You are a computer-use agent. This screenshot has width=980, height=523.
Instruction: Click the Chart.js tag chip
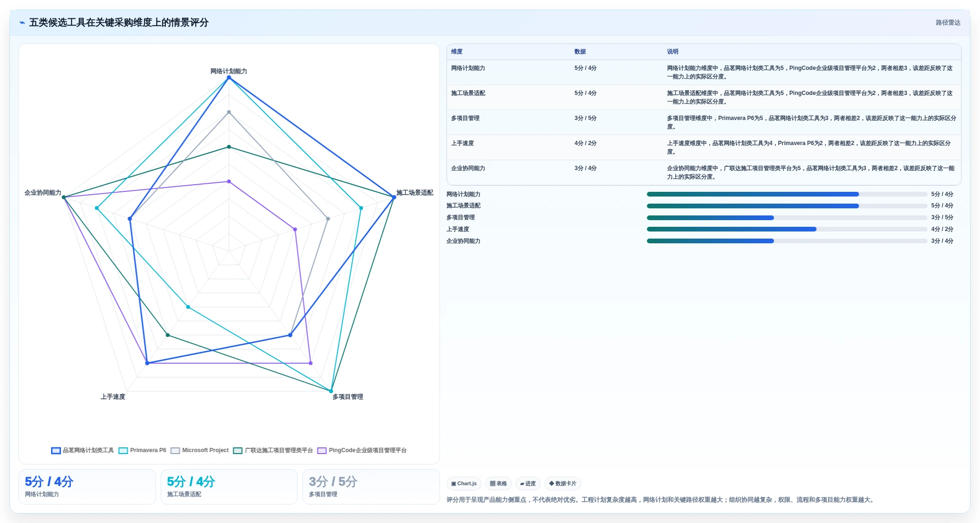coord(464,483)
